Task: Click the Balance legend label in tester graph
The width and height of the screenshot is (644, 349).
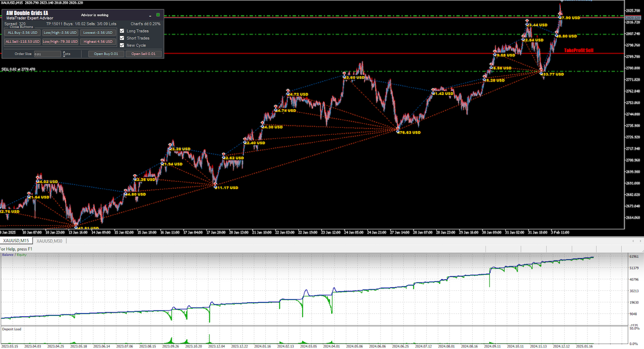Action: click(x=8, y=255)
